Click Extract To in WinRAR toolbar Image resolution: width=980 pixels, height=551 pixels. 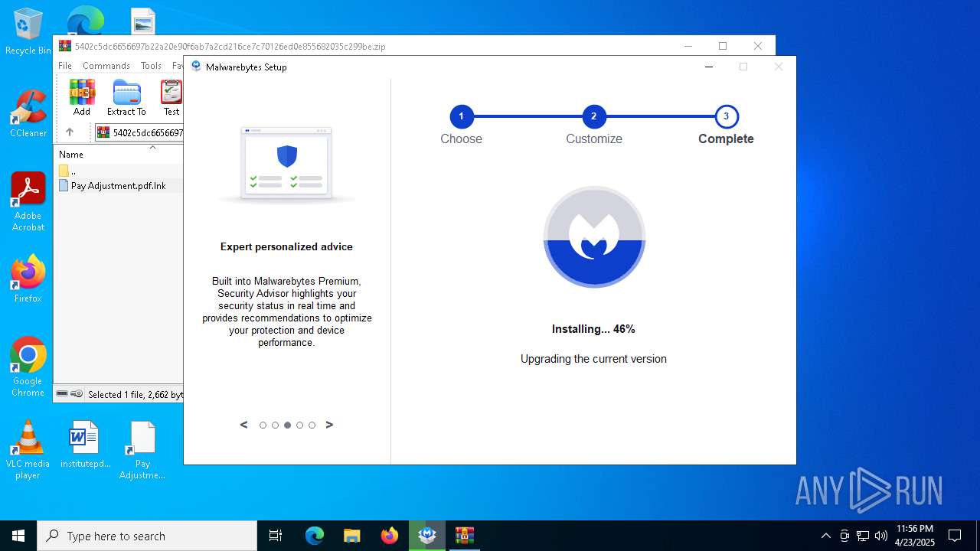coord(126,97)
